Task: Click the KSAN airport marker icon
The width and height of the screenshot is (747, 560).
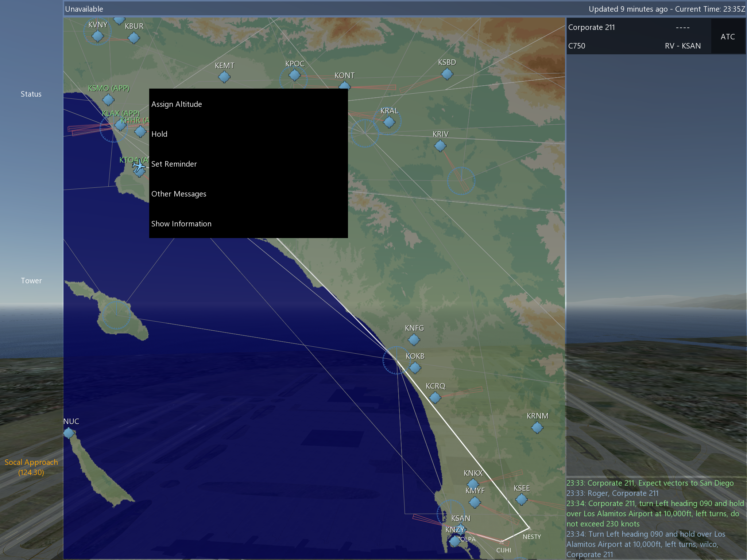Action: (461, 528)
